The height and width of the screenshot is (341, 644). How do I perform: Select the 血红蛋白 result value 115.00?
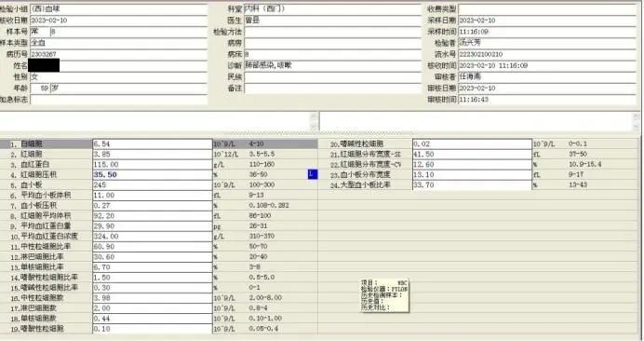click(153, 165)
